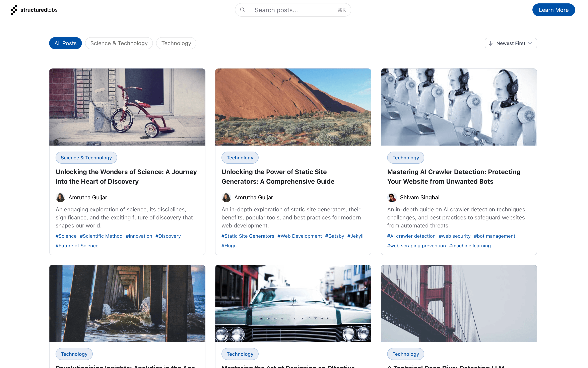Click the #Future of Science tag
The height and width of the screenshot is (368, 588).
(77, 246)
